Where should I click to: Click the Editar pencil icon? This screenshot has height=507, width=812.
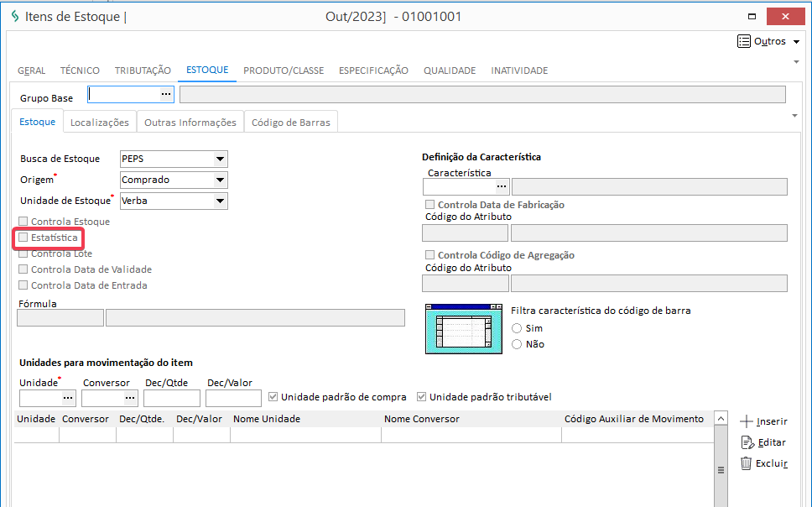click(x=747, y=442)
